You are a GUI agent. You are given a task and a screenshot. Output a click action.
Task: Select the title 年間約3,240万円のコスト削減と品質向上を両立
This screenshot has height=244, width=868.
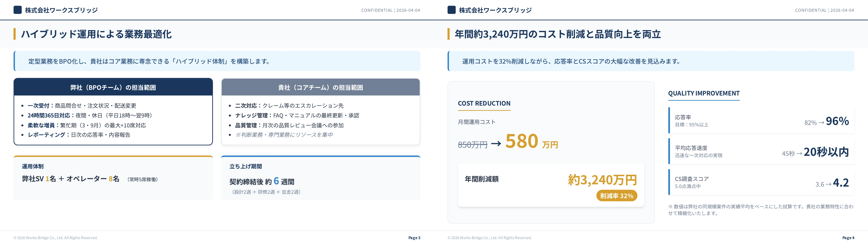click(558, 34)
